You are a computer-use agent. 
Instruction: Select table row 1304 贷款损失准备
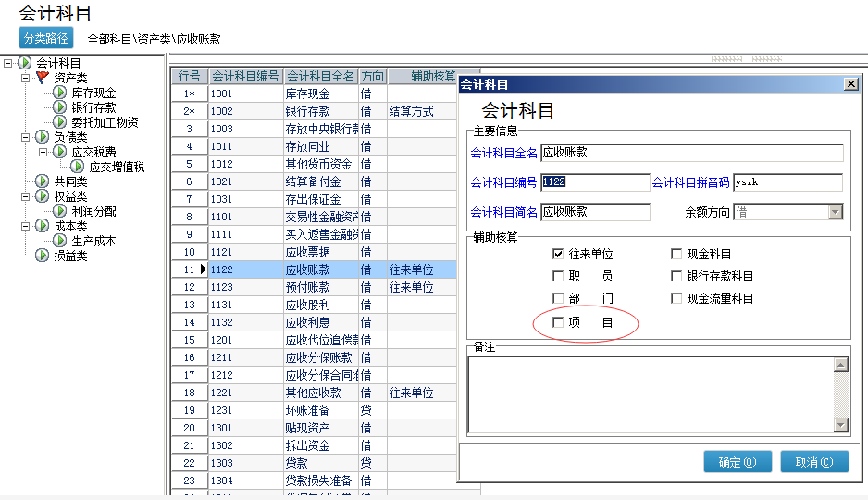[x=314, y=481]
